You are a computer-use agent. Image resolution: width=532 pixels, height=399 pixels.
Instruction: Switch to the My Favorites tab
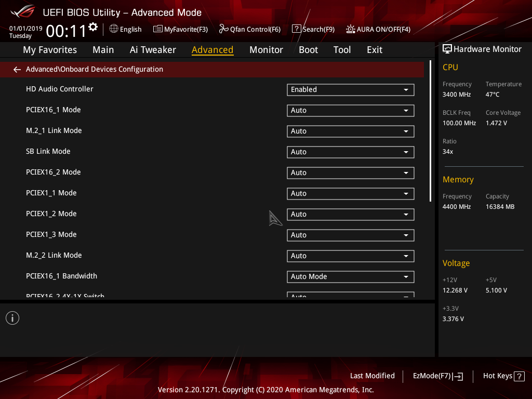click(x=50, y=50)
